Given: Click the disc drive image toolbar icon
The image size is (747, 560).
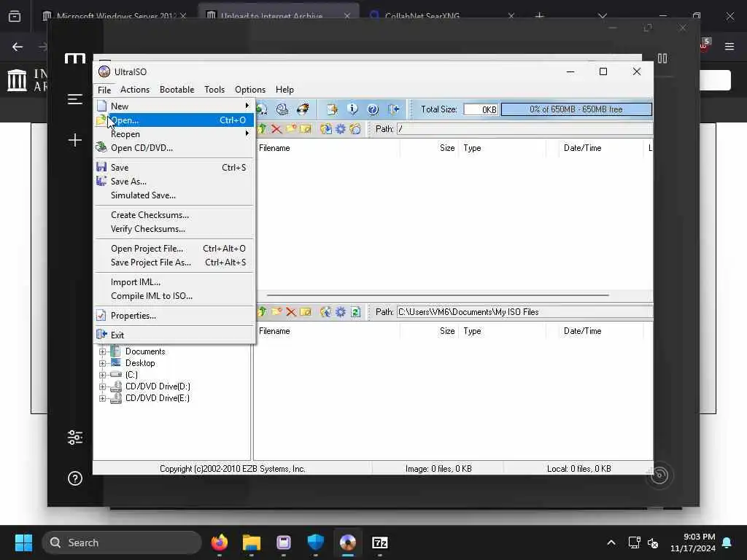Looking at the screenshot, I should click(282, 109).
